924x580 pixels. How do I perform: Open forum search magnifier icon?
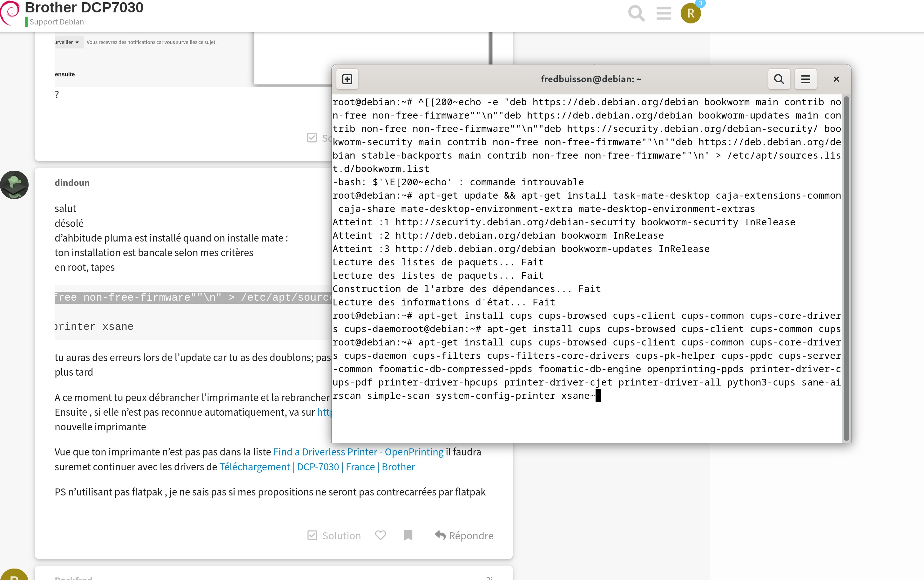point(636,13)
